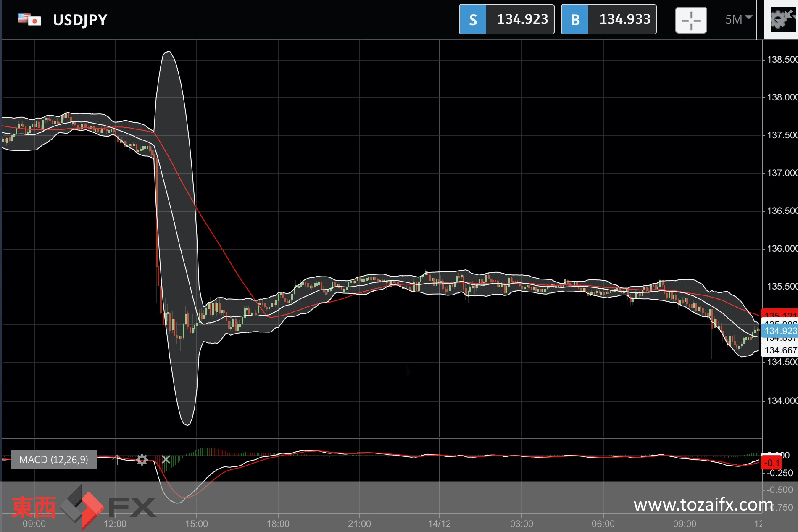Viewport: 798px width, 532px height.
Task: Click the 15:00 time axis marker
Action: 196,524
